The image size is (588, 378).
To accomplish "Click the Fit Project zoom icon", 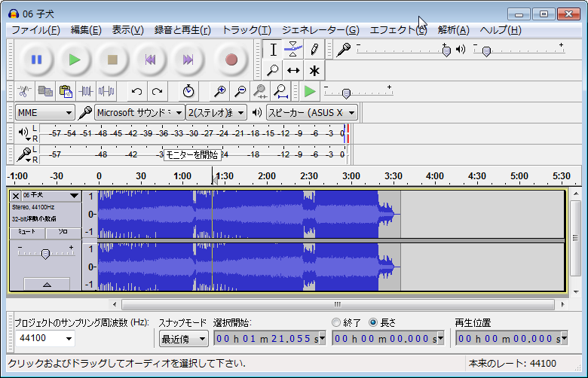I will coord(280,91).
